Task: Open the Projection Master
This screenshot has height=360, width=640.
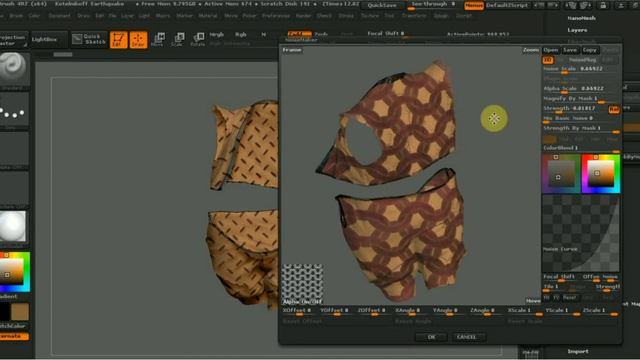Action: click(x=13, y=40)
